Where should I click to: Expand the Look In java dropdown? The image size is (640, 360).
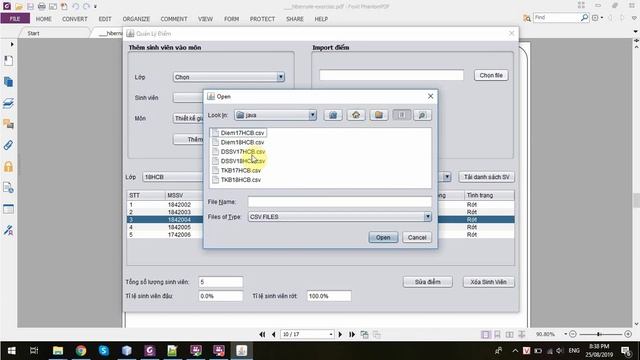coord(312,115)
